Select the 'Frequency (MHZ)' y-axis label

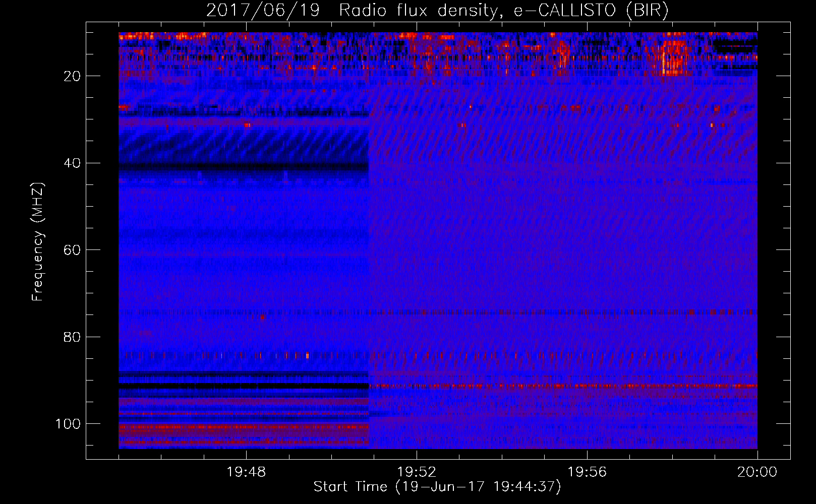click(38, 242)
